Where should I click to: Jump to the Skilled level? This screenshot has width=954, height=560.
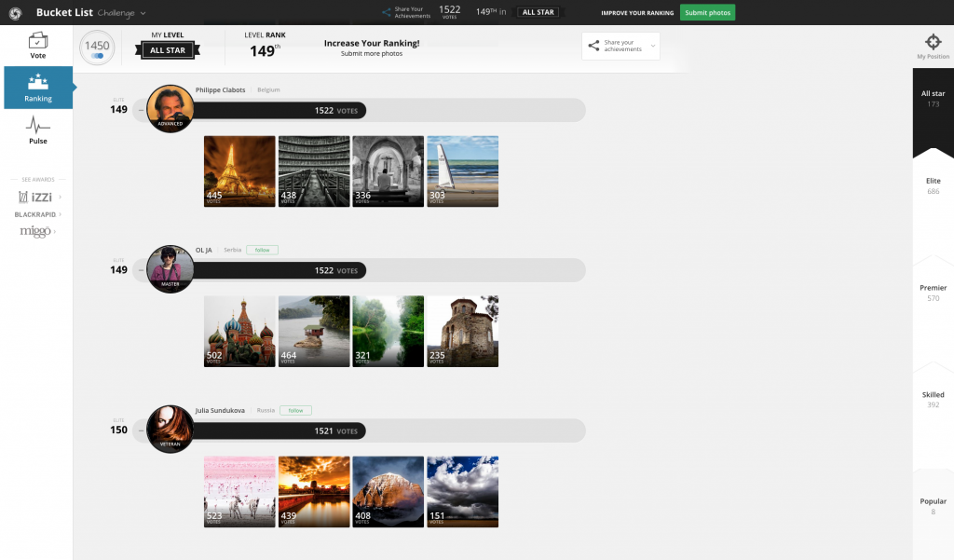(933, 400)
